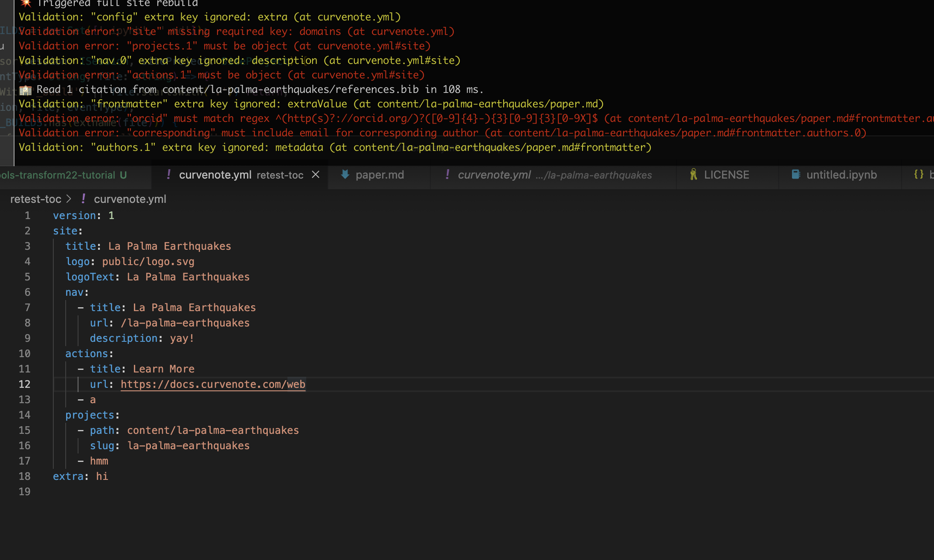Click 'content/la-palma-earthquakes' path value
Image resolution: width=934 pixels, height=560 pixels.
click(x=213, y=430)
